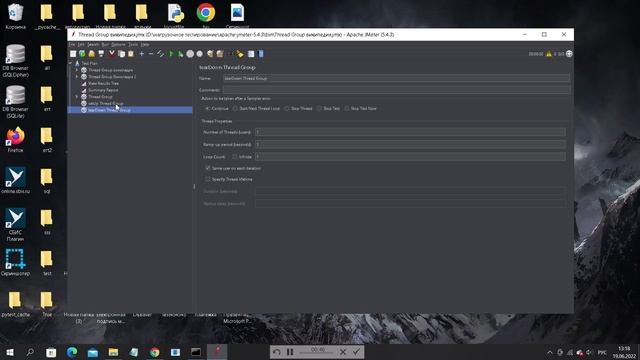The height and width of the screenshot is (360, 640).
Task: Open DB Browser (SQLCipher) desktop shortcut
Action: point(16,60)
